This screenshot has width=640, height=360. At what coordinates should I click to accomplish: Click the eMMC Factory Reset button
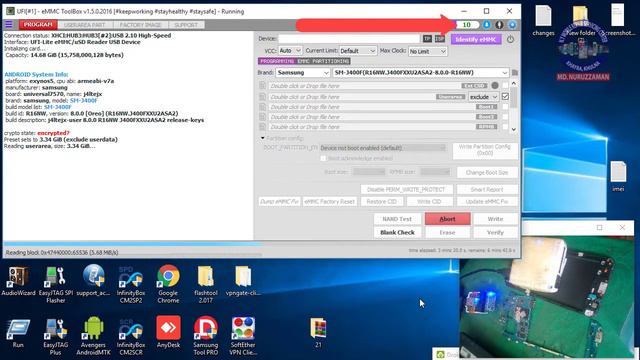(329, 202)
